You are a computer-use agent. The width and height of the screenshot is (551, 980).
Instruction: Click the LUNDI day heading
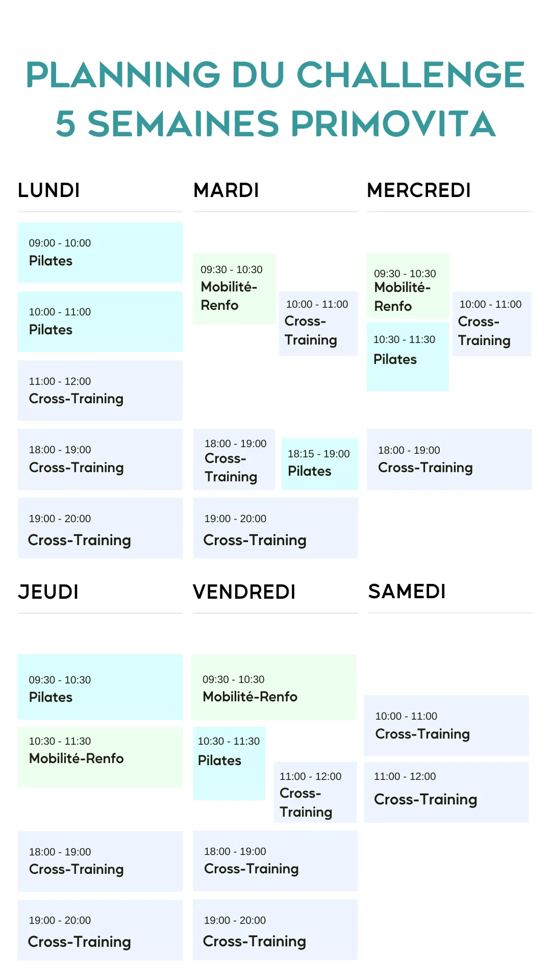coord(49,190)
